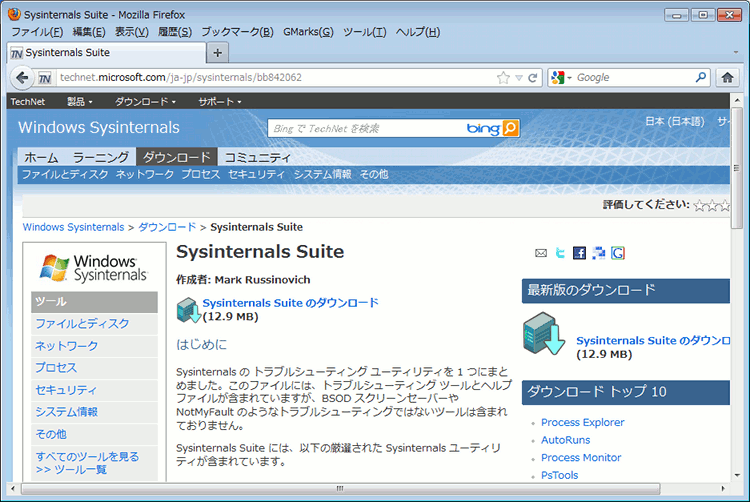Rate the page with the first star

[x=699, y=205]
